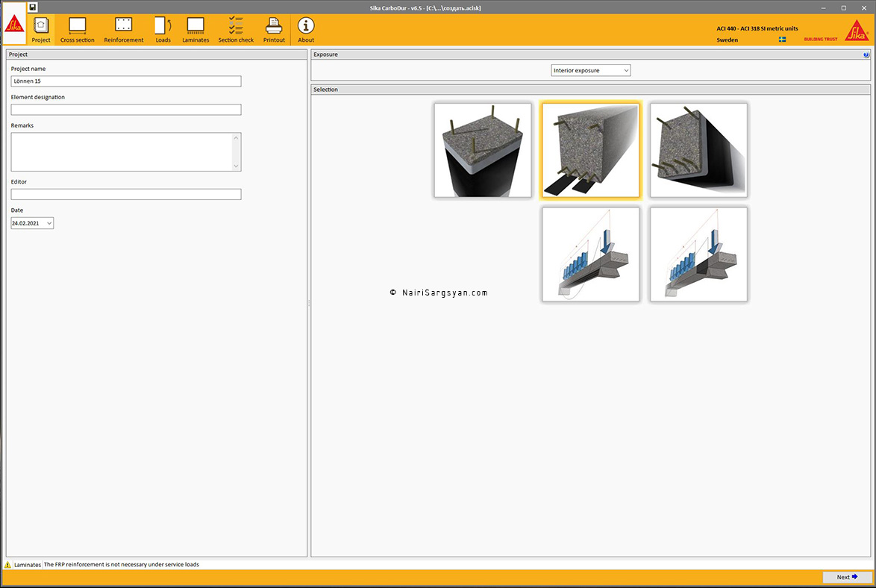Select the flexural strengthening beam thumbnail
876x588 pixels.
click(x=590, y=150)
